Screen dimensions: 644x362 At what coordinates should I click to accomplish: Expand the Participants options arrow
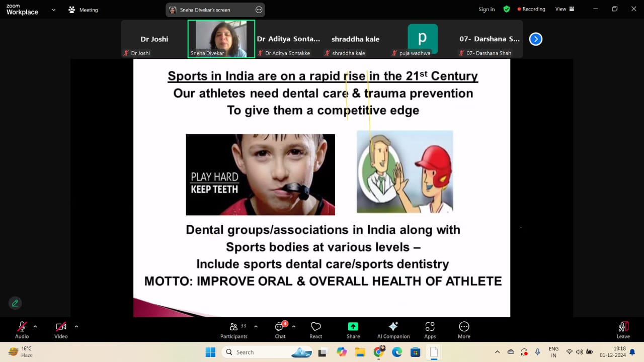[x=256, y=326]
